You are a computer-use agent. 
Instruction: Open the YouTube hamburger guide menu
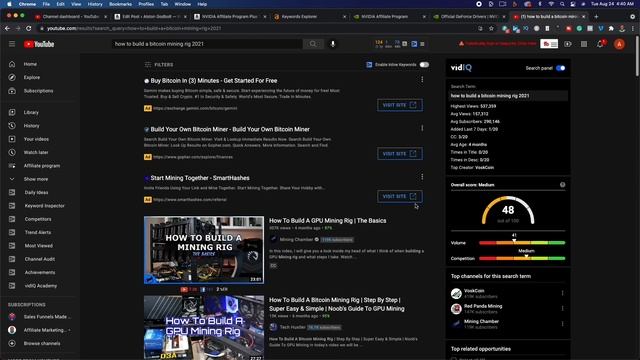[12, 44]
